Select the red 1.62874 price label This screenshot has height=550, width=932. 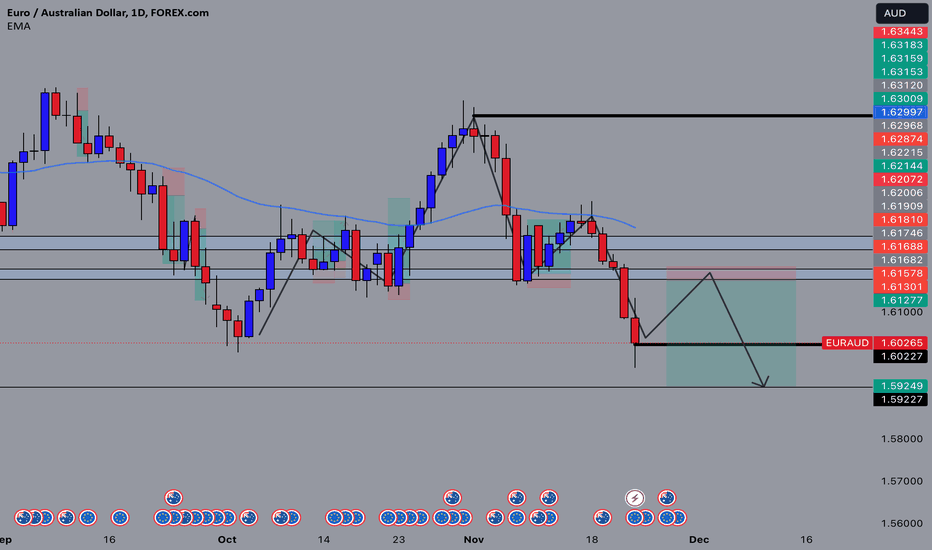coord(902,139)
